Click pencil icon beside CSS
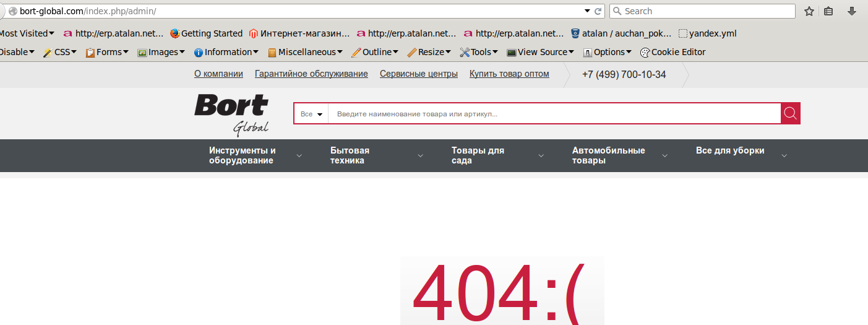Viewport: 868px width, 325px height. tap(47, 52)
